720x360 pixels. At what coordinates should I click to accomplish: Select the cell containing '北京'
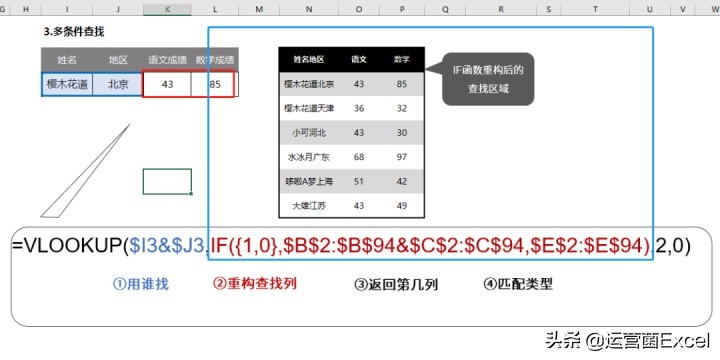coord(118,84)
